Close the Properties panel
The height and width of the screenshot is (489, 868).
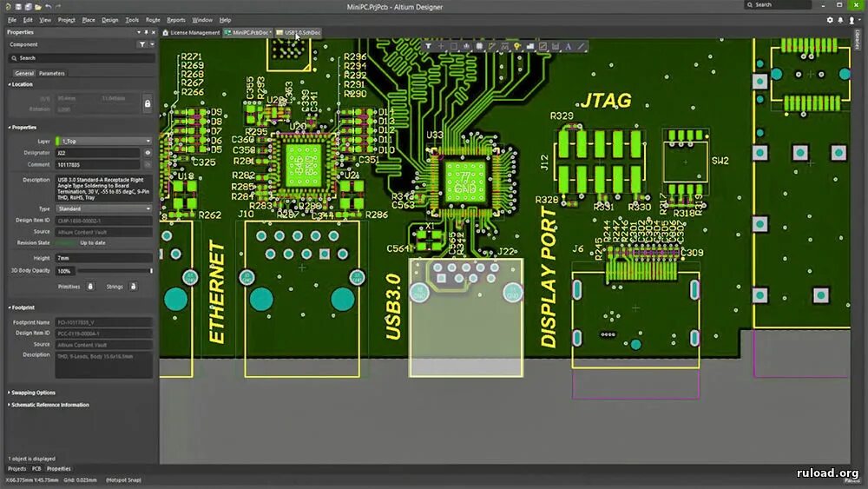pos(154,32)
